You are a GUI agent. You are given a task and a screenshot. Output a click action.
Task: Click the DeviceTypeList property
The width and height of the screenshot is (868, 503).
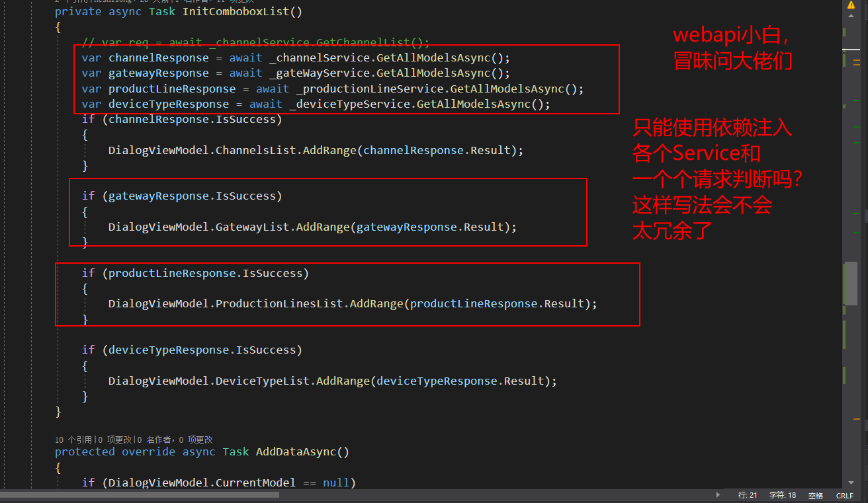pyautogui.click(x=263, y=381)
